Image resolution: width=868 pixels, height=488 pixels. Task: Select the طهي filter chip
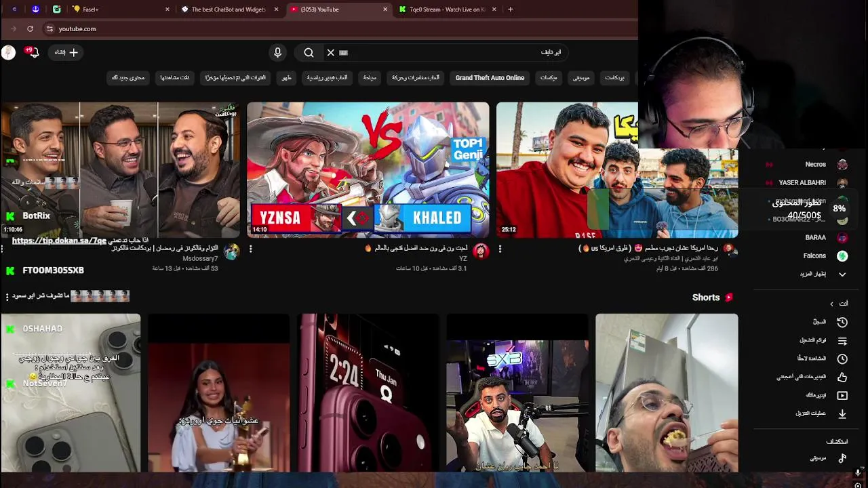coord(286,78)
